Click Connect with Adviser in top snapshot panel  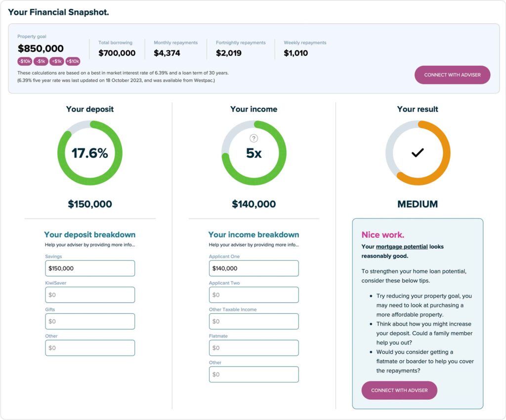tap(452, 75)
